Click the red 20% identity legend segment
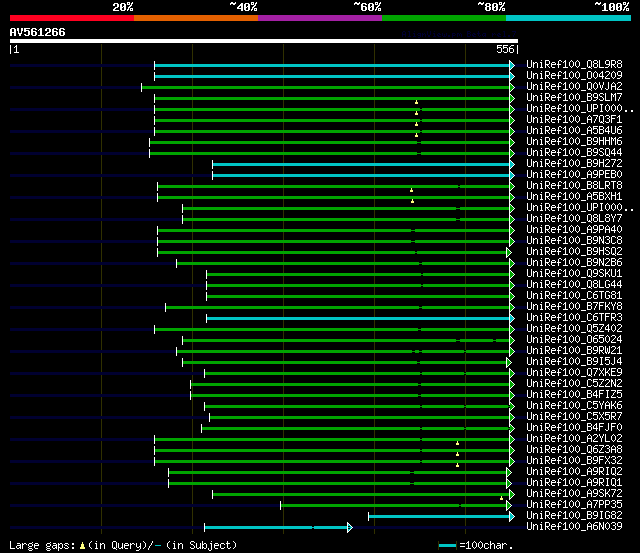Screen dimensions: 640x553 [x=72, y=18]
